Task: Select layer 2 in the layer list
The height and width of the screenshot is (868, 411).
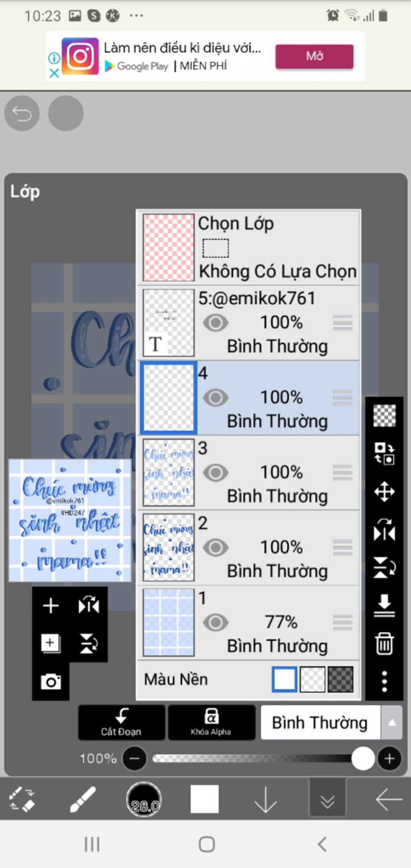Action: (249, 548)
